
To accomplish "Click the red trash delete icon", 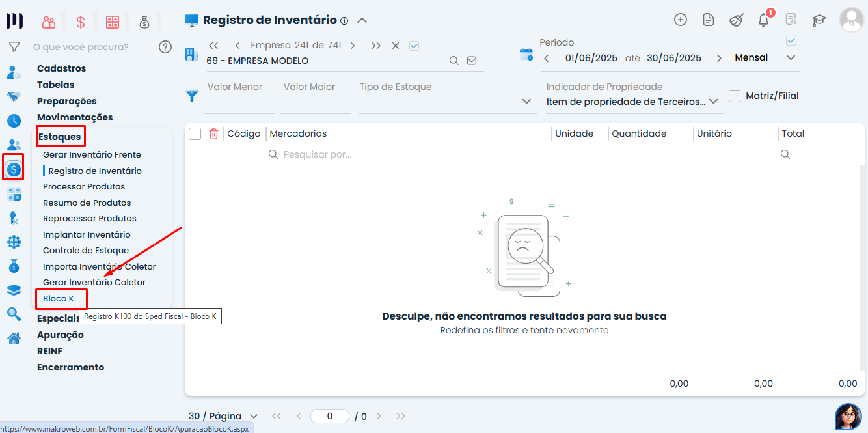I will (x=213, y=133).
